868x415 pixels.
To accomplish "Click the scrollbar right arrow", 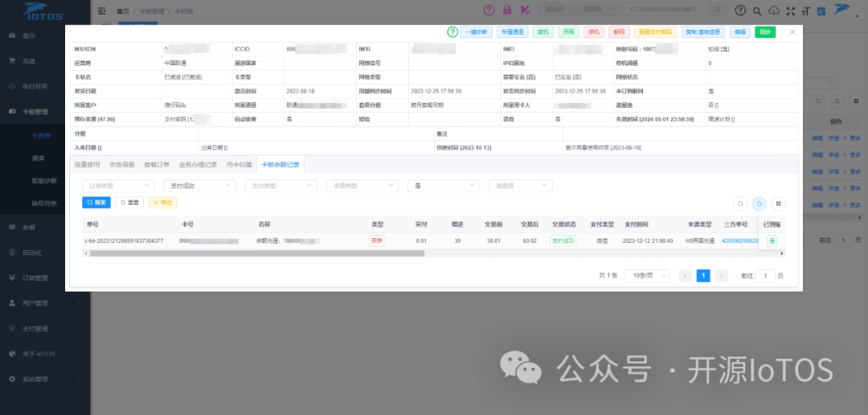I will pos(782,253).
